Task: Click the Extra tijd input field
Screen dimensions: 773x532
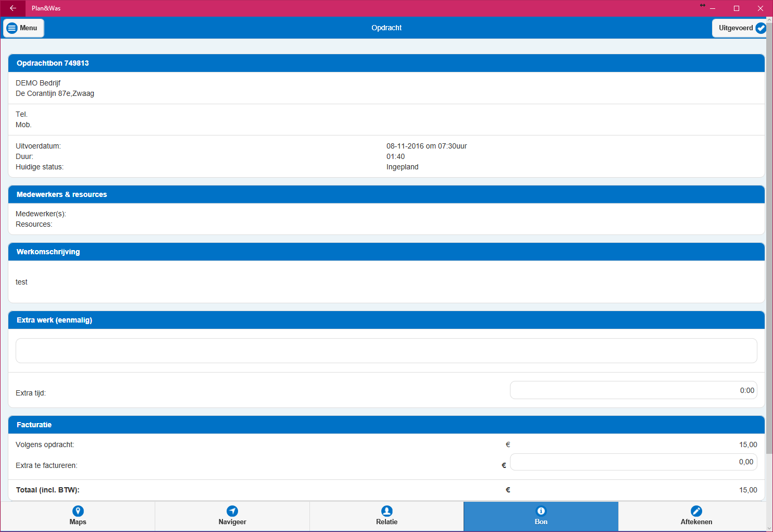Action: tap(633, 390)
